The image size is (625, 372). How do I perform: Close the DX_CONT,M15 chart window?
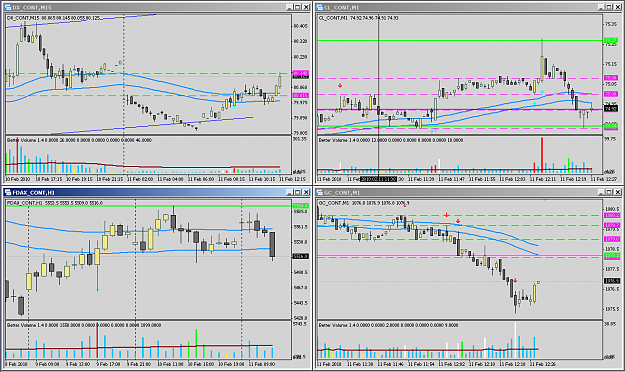(306, 7)
